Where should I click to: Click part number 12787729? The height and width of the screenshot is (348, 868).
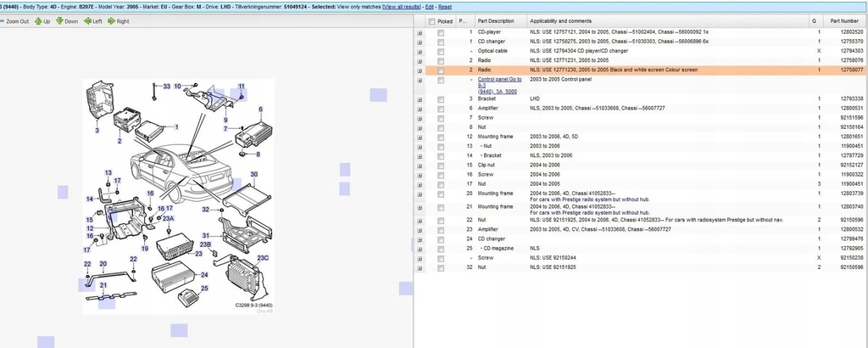(851, 155)
